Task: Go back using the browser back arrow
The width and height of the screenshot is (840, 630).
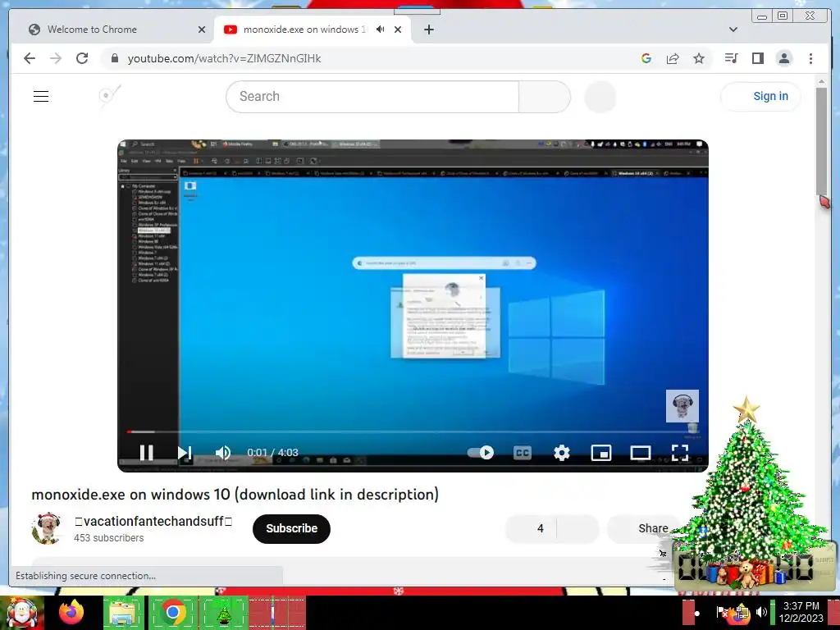Action: pyautogui.click(x=30, y=58)
